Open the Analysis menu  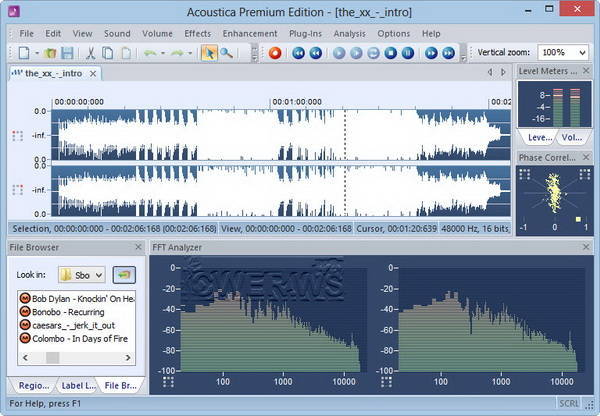tap(348, 33)
